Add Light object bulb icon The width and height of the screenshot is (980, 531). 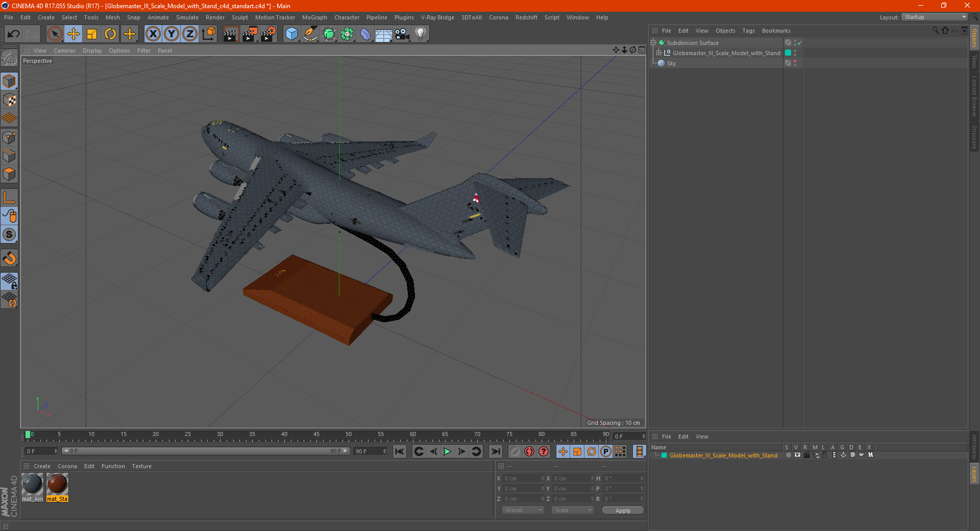click(421, 34)
